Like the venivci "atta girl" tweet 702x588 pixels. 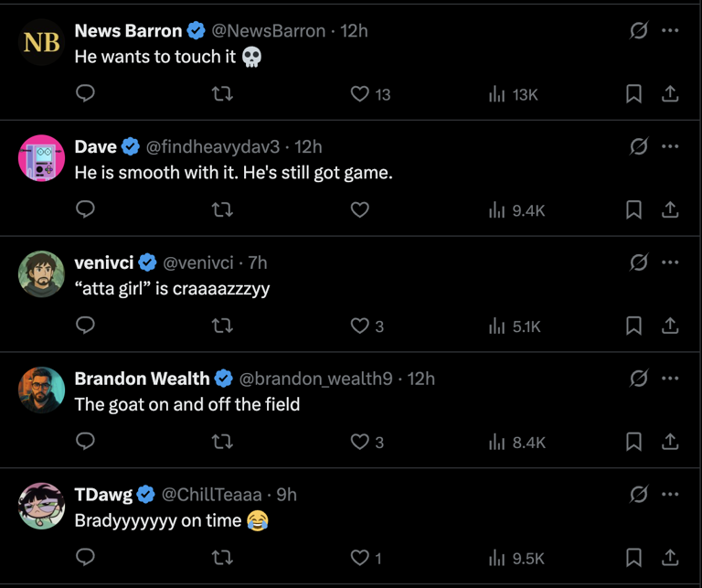(x=360, y=326)
